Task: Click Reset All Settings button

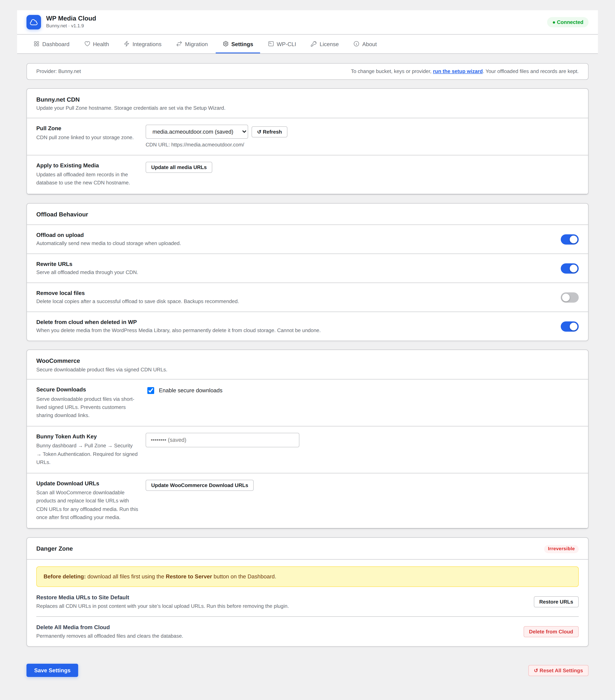Action: tap(558, 671)
